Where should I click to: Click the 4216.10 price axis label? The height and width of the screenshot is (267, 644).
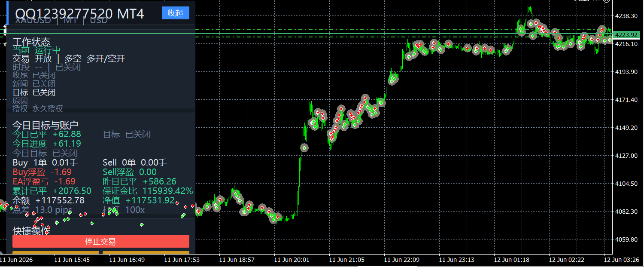point(626,44)
